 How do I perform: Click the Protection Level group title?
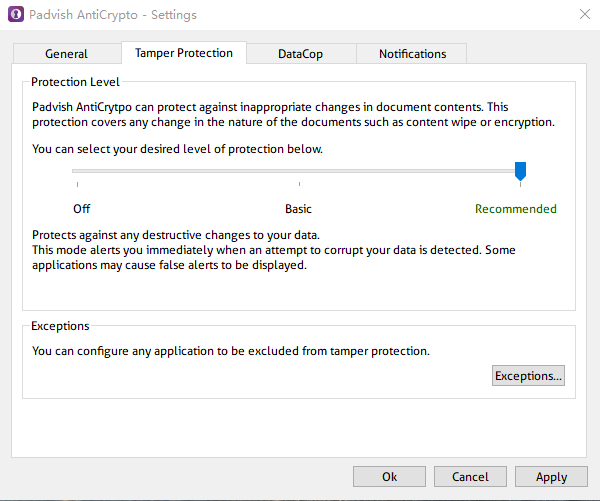coord(75,82)
